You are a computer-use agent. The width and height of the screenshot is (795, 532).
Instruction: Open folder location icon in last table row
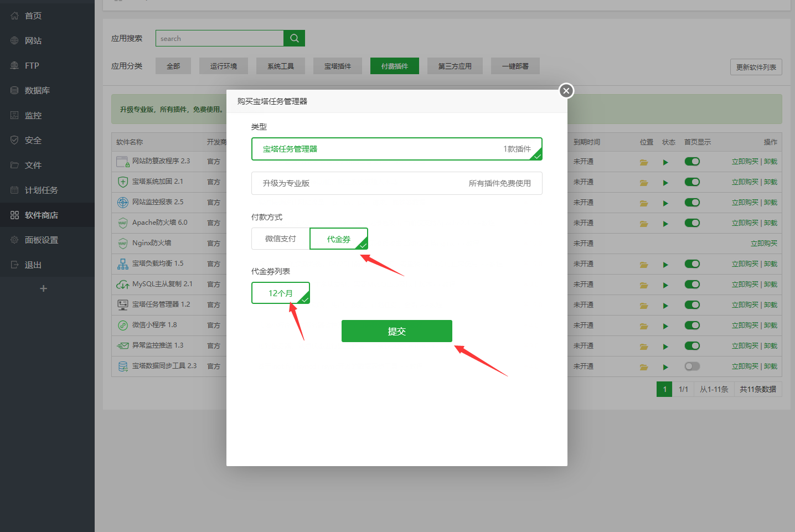tap(644, 367)
